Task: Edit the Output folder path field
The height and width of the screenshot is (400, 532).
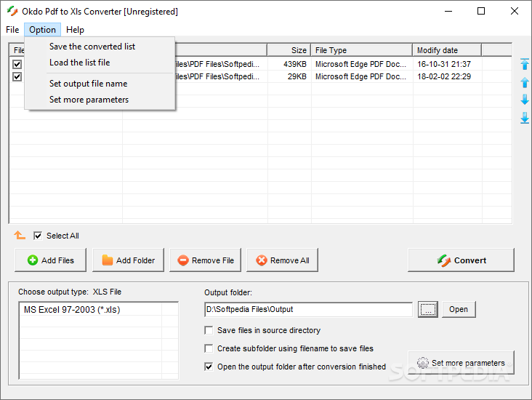Action: coord(308,309)
